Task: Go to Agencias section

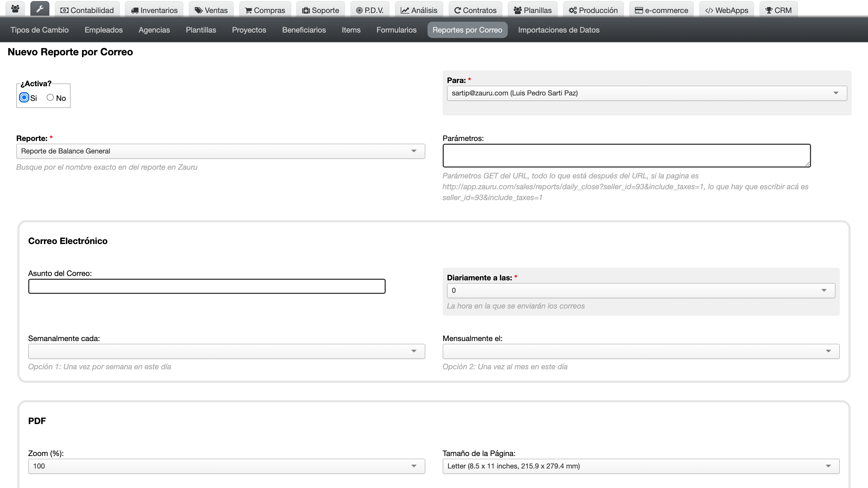Action: (154, 30)
